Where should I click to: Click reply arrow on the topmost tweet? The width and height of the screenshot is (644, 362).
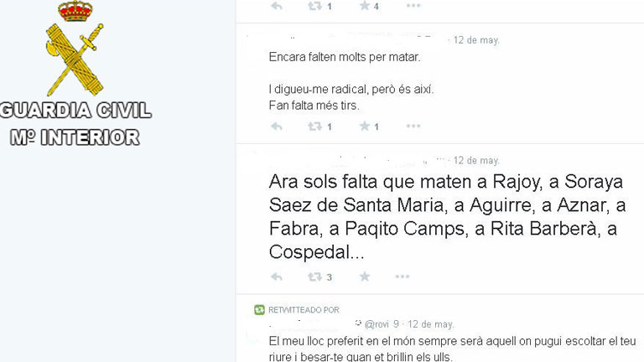tap(277, 6)
